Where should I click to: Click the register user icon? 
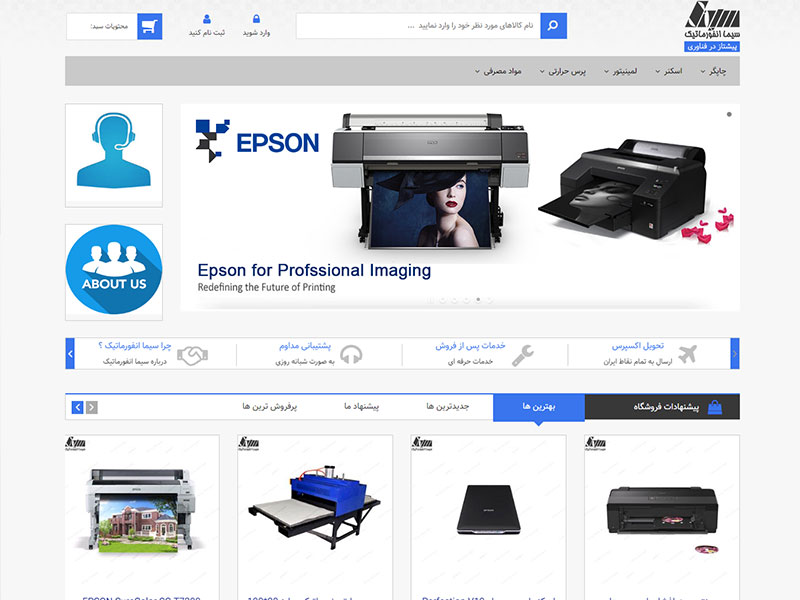(207, 19)
